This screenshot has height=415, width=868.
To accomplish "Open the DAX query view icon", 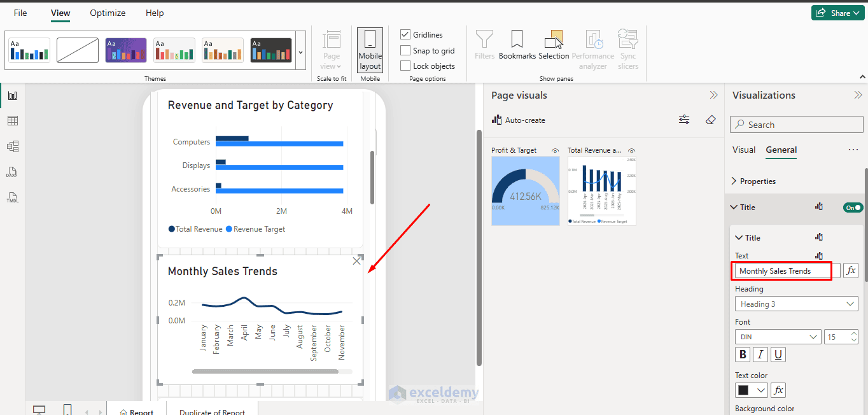I will pyautogui.click(x=13, y=172).
